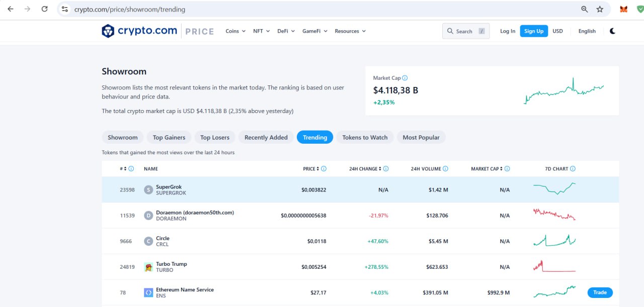Image resolution: width=644 pixels, height=307 pixels.
Task: Expand the DeFi navigation dropdown
Action: click(x=286, y=31)
